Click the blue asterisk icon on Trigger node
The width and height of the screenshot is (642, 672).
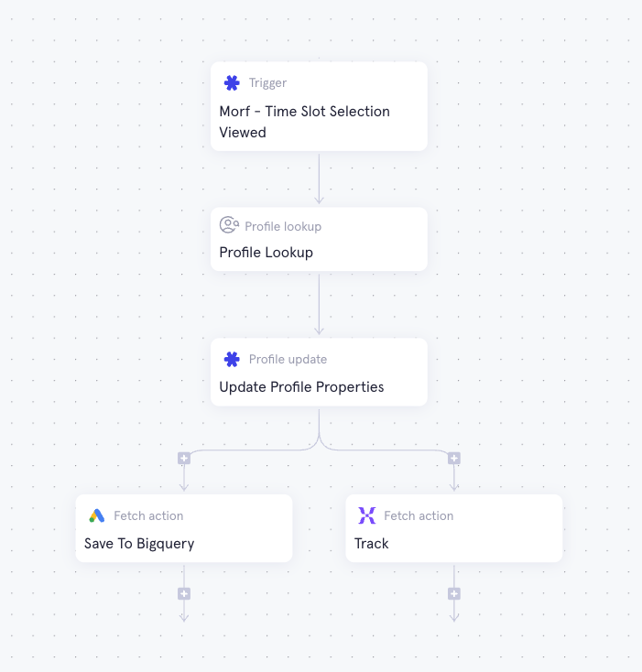(232, 82)
